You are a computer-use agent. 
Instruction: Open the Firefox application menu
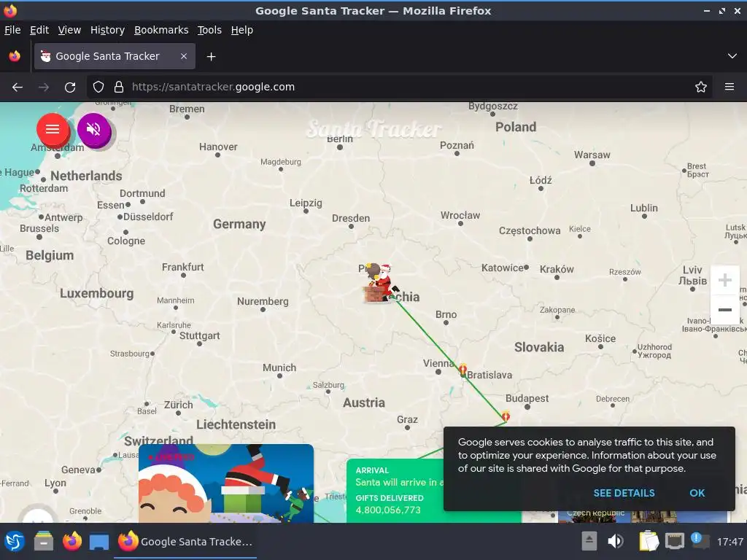(x=729, y=87)
